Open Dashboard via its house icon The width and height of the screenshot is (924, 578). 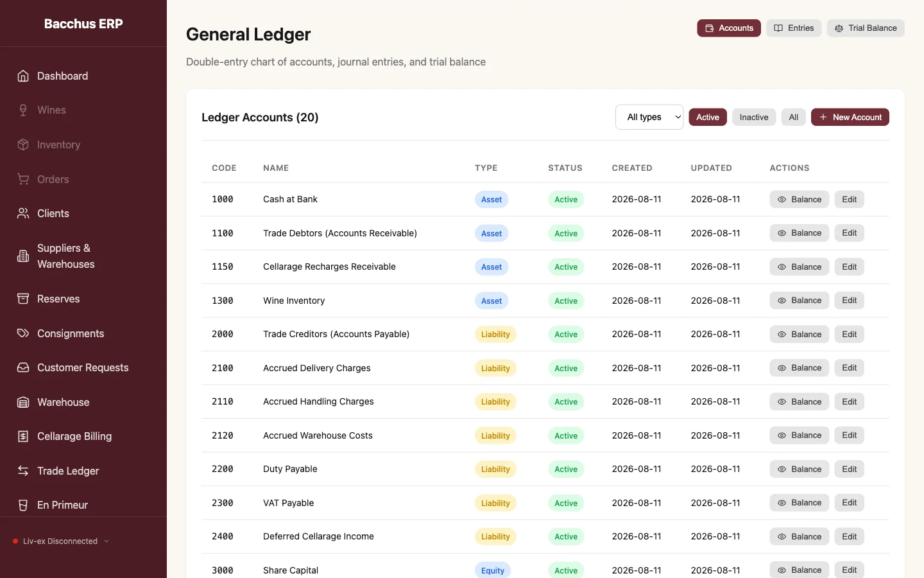click(23, 76)
